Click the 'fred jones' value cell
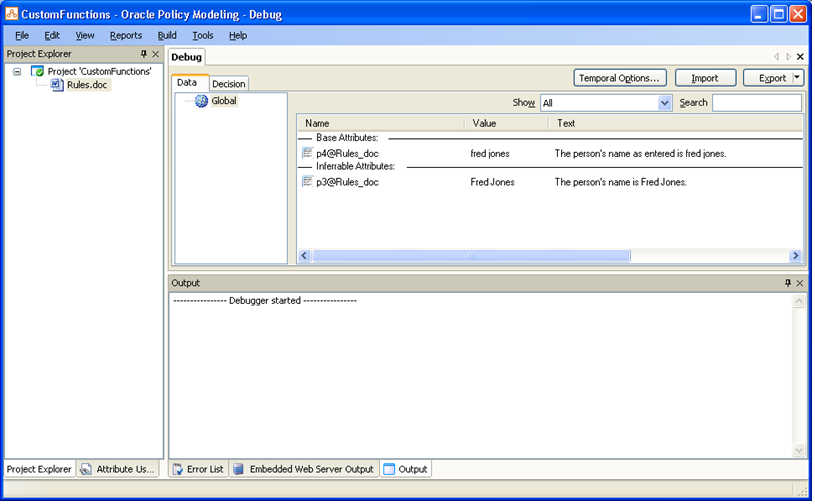Image resolution: width=815 pixels, height=504 pixels. (x=490, y=153)
